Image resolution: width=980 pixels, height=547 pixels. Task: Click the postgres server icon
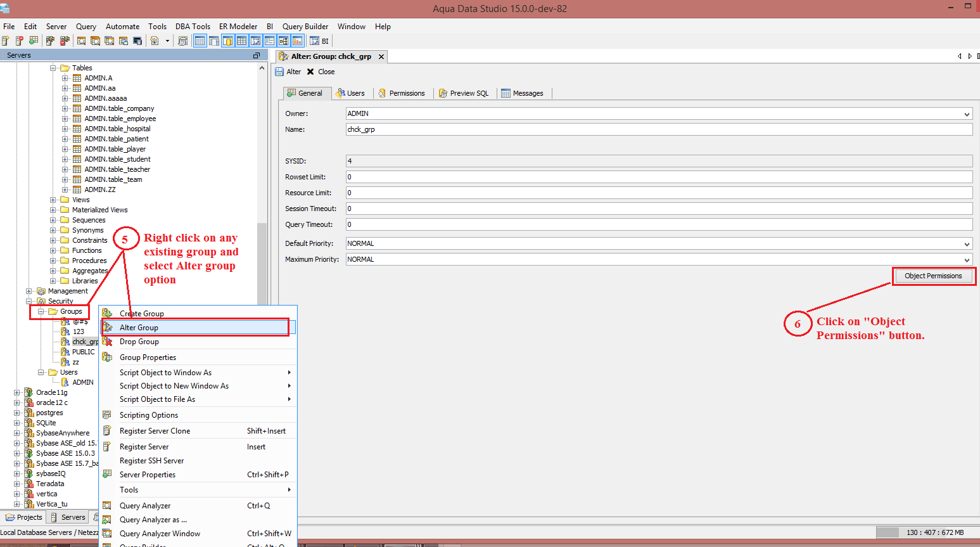(29, 413)
